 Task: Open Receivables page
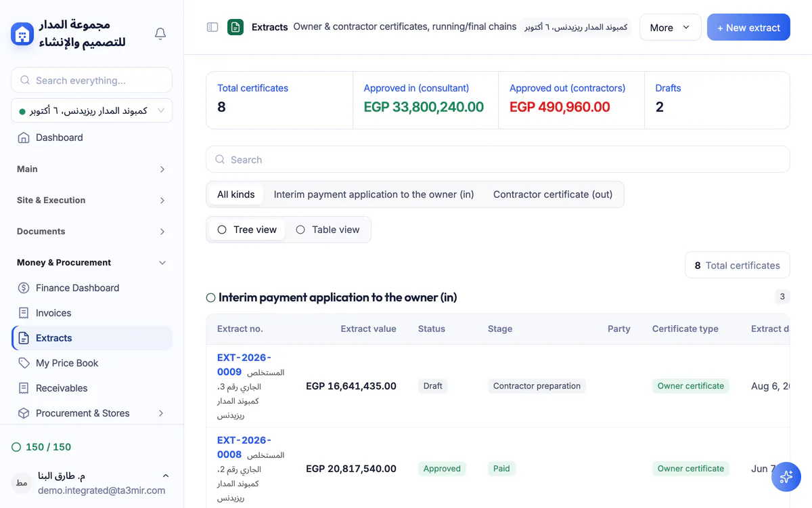tap(91, 388)
